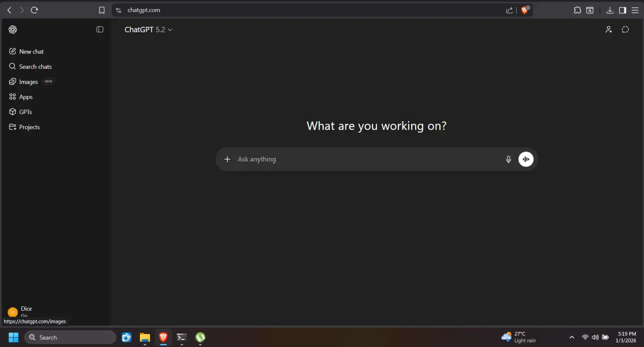The image size is (644, 347).
Task: Expand the ChatGPT 5.2 model selector
Action: coord(148,30)
